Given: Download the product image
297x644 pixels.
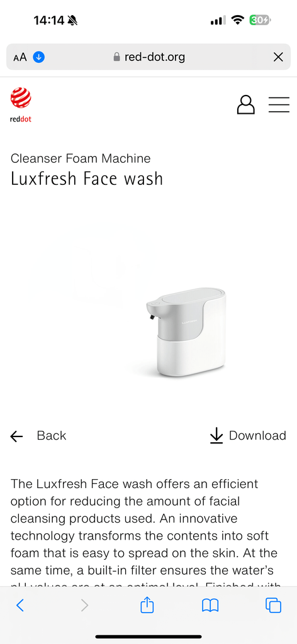Looking at the screenshot, I should (x=248, y=435).
